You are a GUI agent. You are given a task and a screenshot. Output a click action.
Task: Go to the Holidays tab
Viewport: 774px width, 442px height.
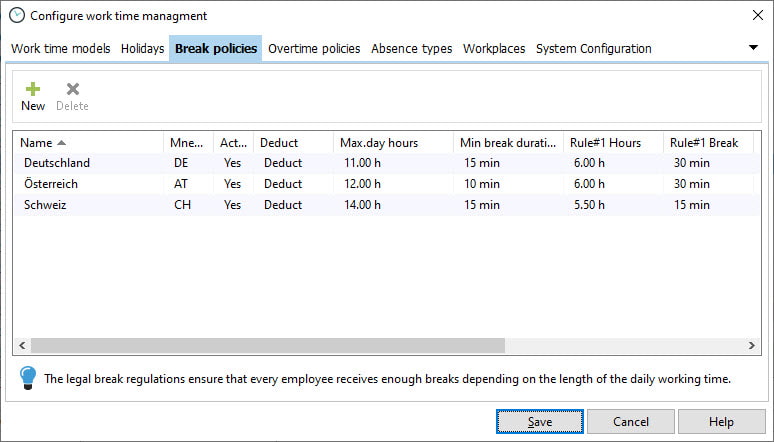142,48
